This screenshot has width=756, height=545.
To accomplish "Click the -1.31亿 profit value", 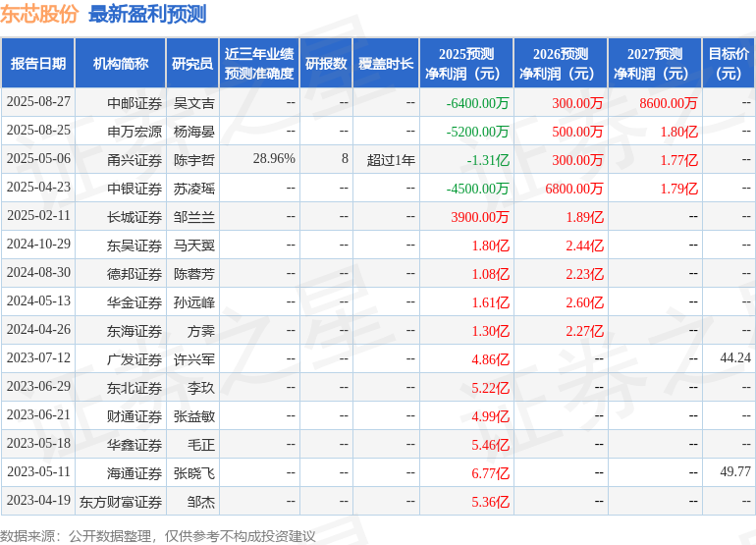I will pos(488,160).
